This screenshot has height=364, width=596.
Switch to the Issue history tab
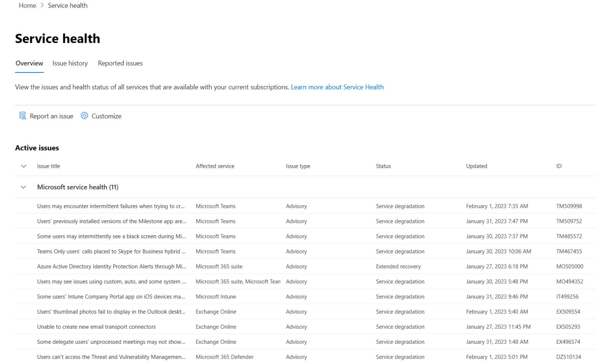70,63
